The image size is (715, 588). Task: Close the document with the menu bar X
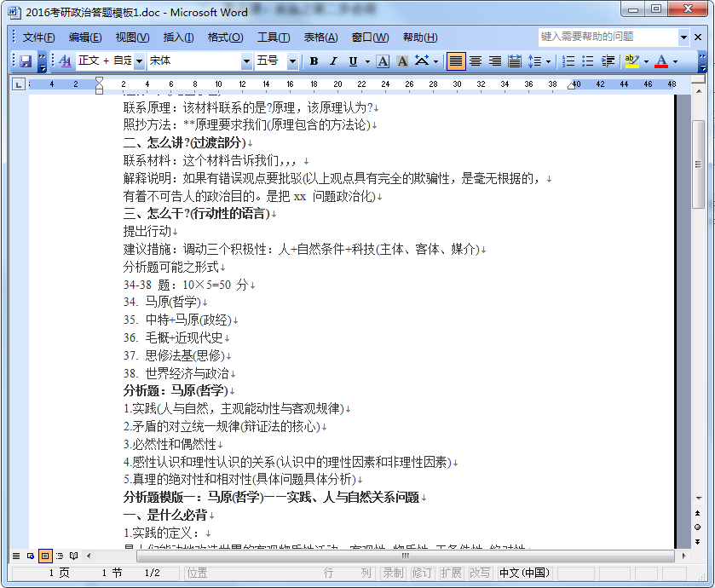698,37
